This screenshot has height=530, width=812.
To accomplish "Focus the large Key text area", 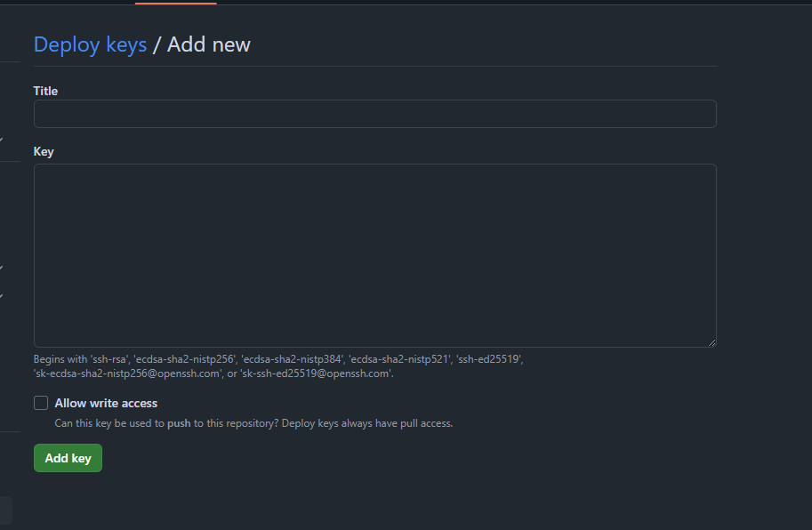I will 375,256.
